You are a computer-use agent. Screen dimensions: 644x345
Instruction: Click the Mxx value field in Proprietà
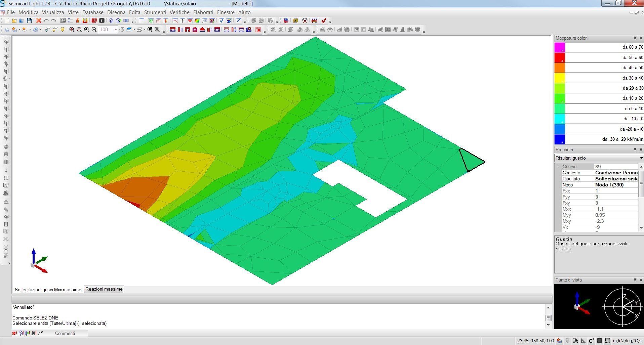click(616, 209)
